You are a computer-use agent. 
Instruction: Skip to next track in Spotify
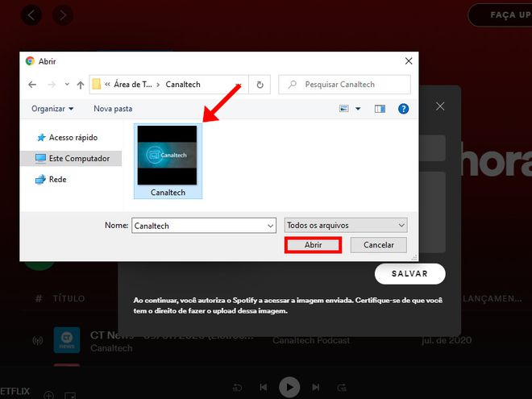pyautogui.click(x=315, y=387)
